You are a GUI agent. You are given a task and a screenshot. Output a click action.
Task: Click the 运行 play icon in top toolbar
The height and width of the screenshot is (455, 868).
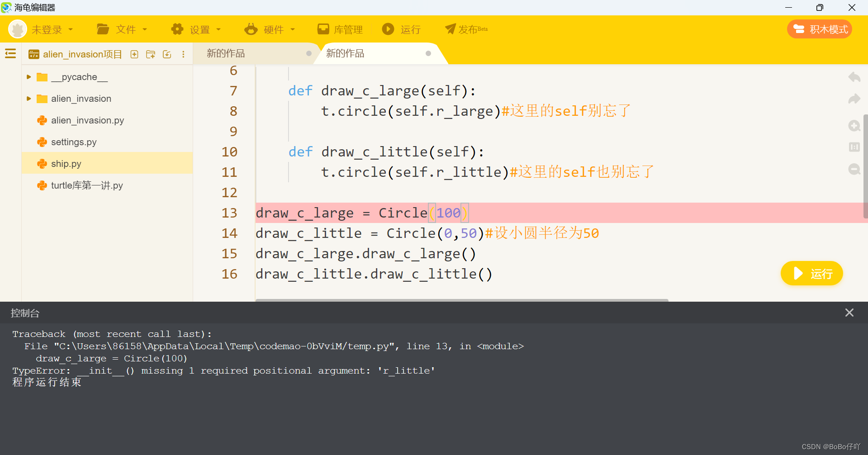tap(388, 29)
